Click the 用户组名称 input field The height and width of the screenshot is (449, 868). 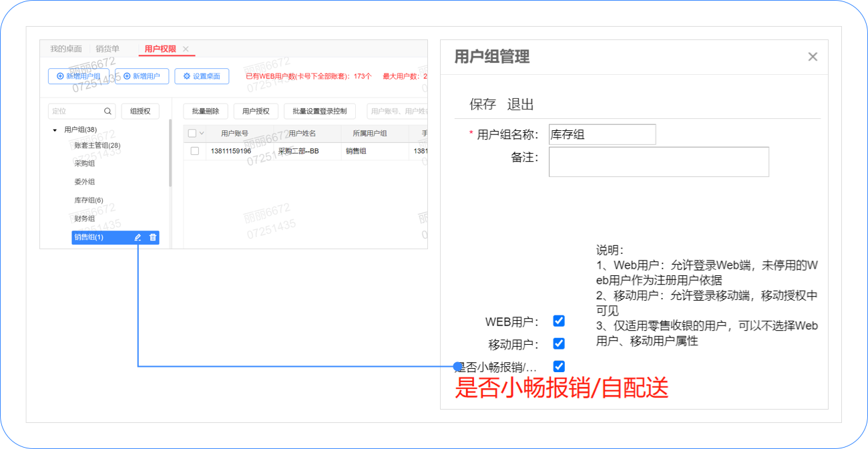[x=602, y=134]
